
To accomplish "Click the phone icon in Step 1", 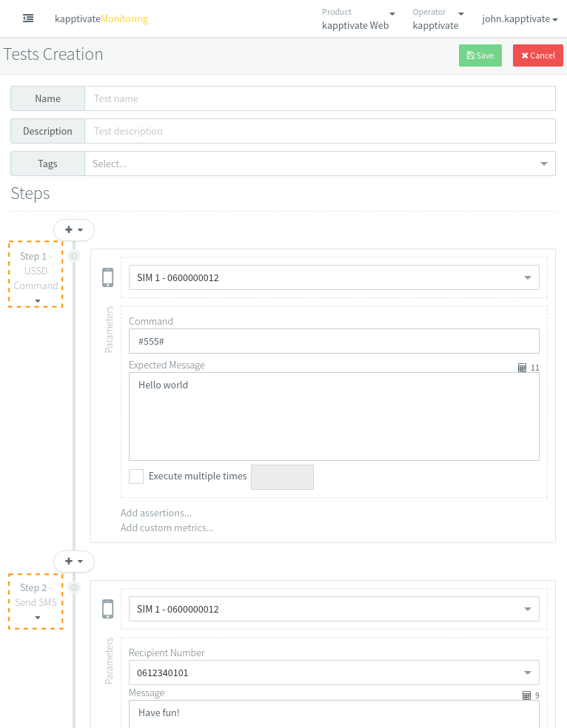I will pyautogui.click(x=108, y=277).
